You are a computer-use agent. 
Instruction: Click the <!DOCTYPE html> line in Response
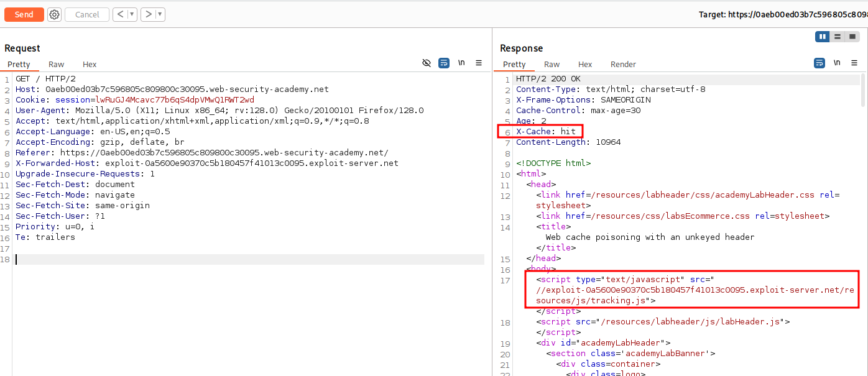click(x=553, y=163)
